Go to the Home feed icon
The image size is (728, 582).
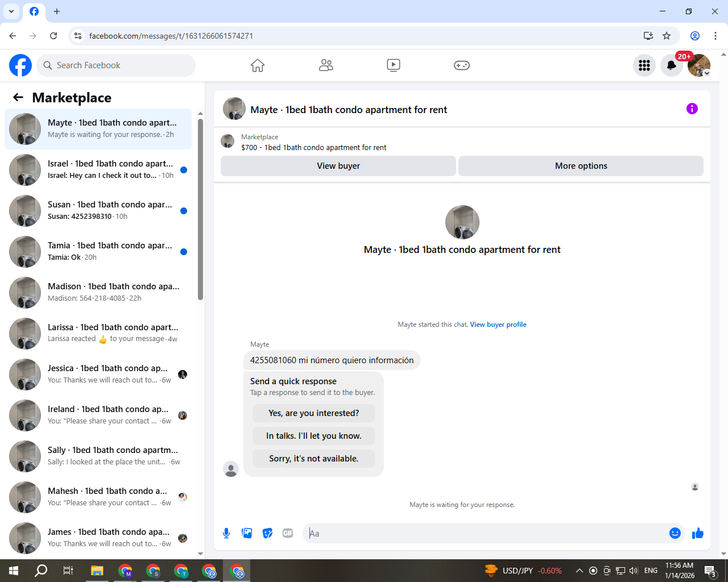pyautogui.click(x=258, y=65)
